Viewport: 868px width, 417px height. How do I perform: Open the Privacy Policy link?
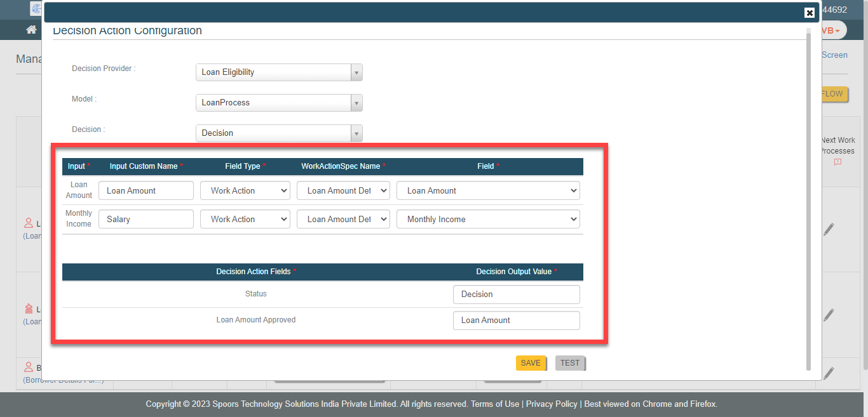552,404
